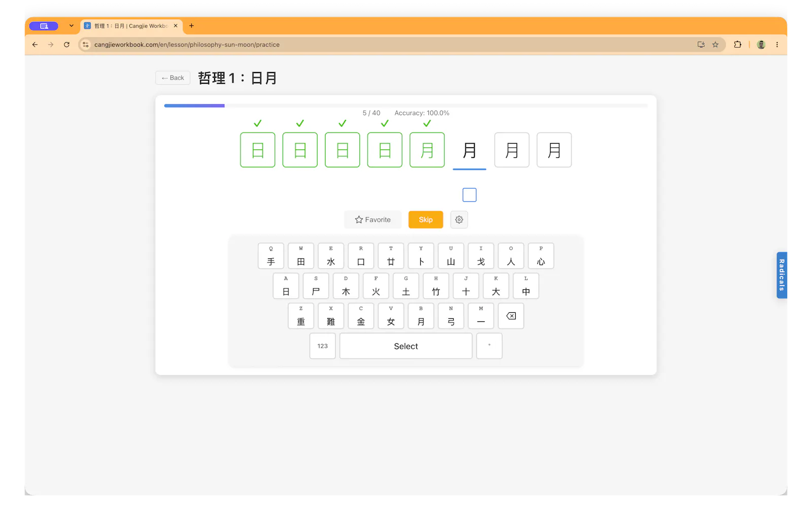Viewport: 812px width, 528px height.
Task: Click the lesson progress bar
Action: pos(406,106)
